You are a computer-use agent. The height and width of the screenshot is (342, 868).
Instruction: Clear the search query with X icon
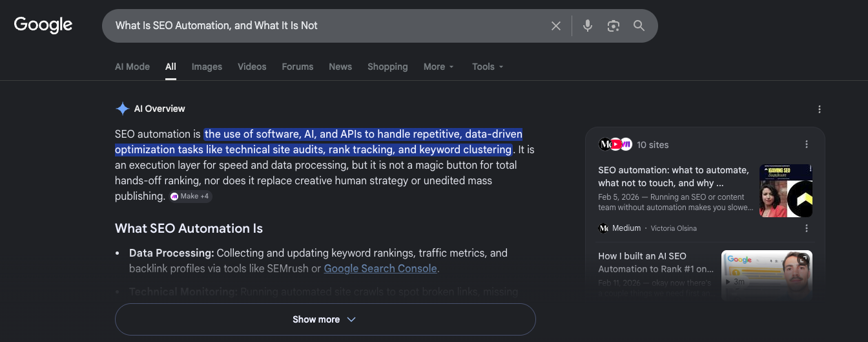pos(556,26)
